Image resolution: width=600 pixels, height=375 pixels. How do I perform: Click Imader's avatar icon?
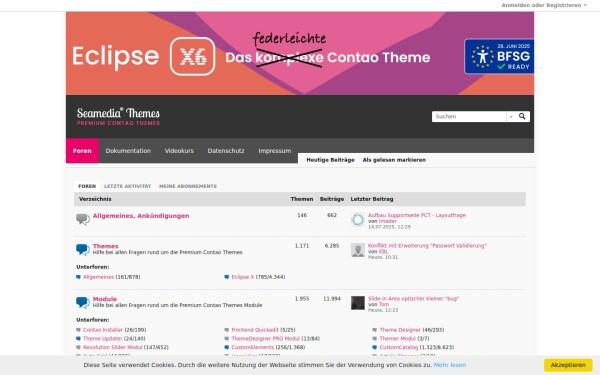(x=358, y=220)
